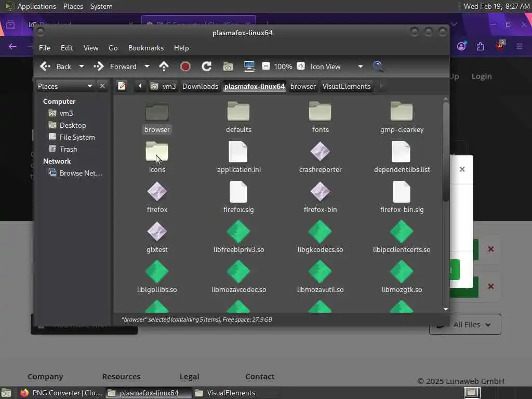Go forward with the Forward button
This screenshot has width=532, height=399.
[x=115, y=66]
